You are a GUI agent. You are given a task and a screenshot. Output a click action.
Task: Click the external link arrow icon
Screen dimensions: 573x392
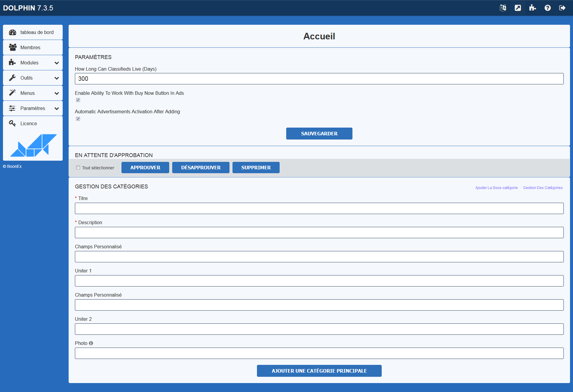pos(518,8)
